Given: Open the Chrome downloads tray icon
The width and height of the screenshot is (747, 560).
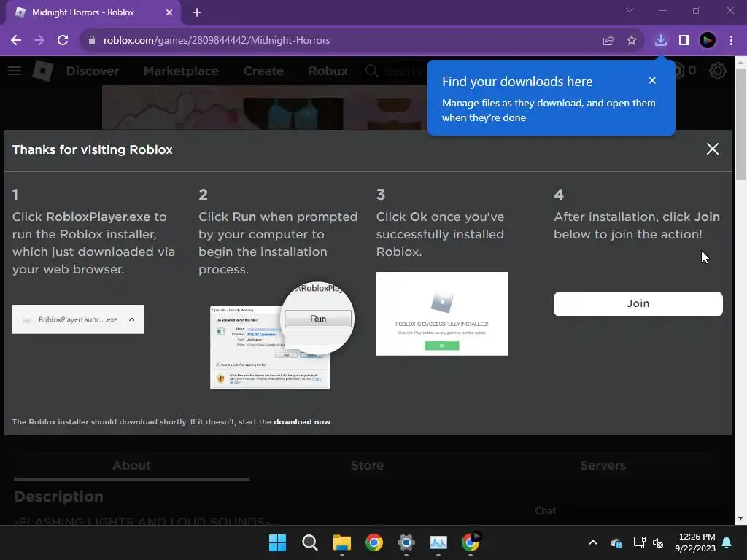Looking at the screenshot, I should [660, 41].
